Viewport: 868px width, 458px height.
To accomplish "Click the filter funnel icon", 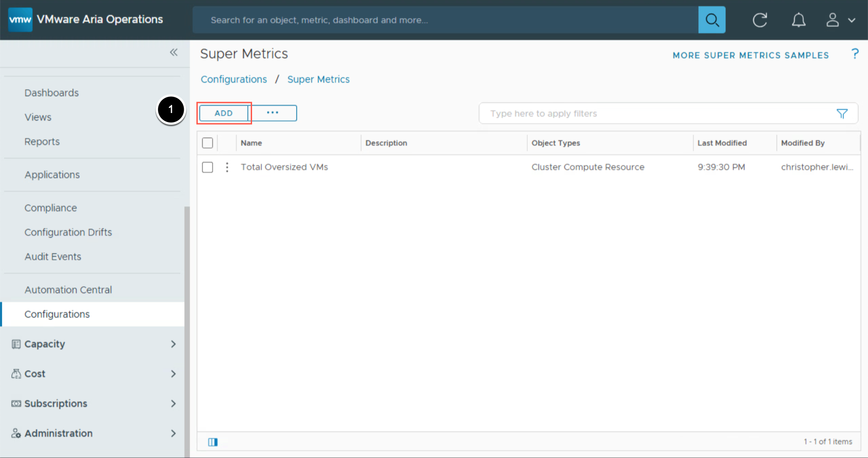I will pos(842,113).
